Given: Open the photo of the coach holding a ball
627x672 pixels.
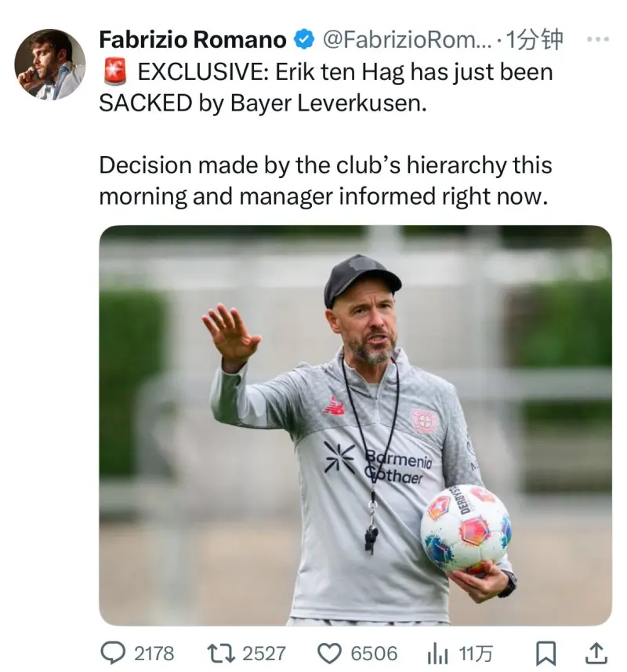Looking at the screenshot, I should pos(355,425).
